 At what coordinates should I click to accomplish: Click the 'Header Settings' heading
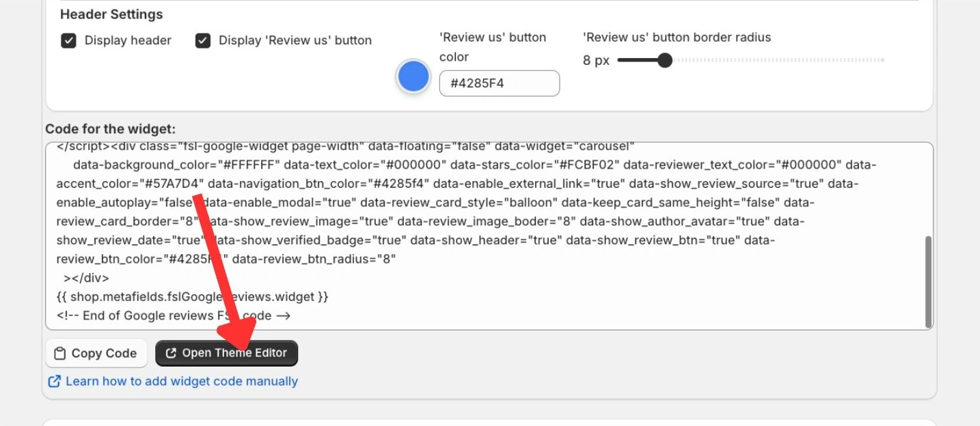coord(111,14)
